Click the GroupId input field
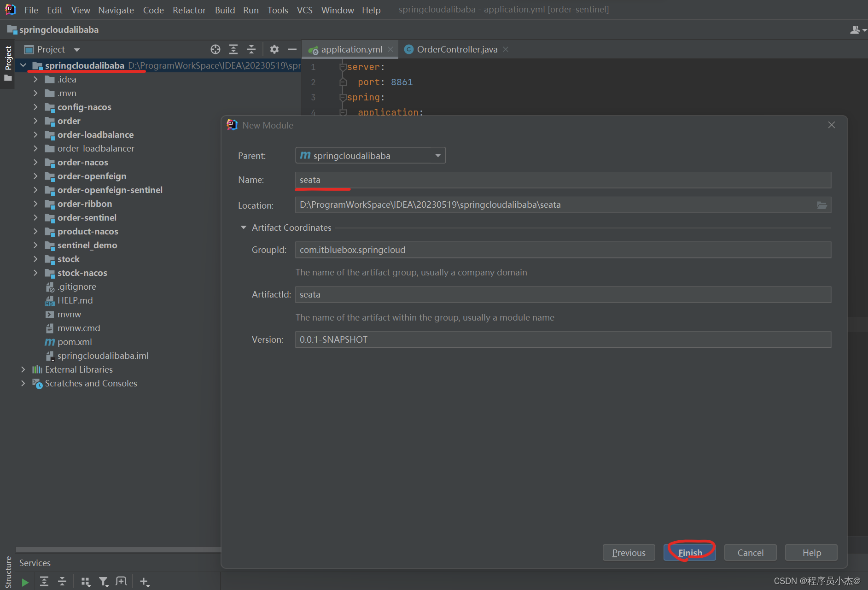 point(563,250)
